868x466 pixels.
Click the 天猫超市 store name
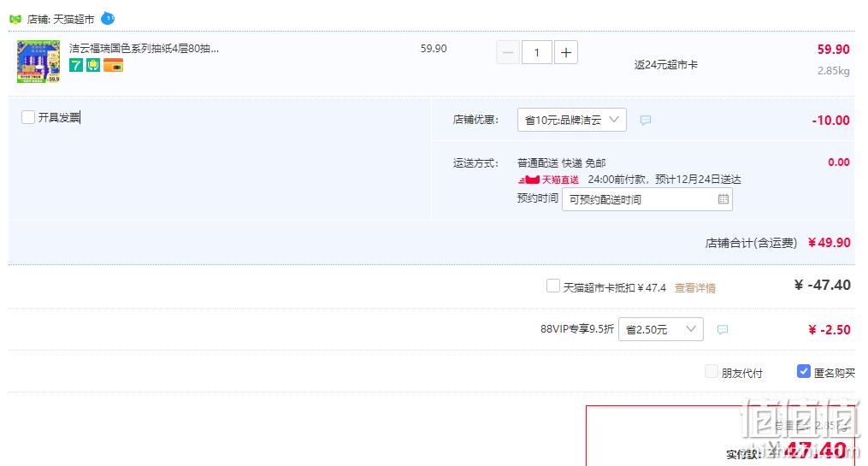pyautogui.click(x=74, y=20)
